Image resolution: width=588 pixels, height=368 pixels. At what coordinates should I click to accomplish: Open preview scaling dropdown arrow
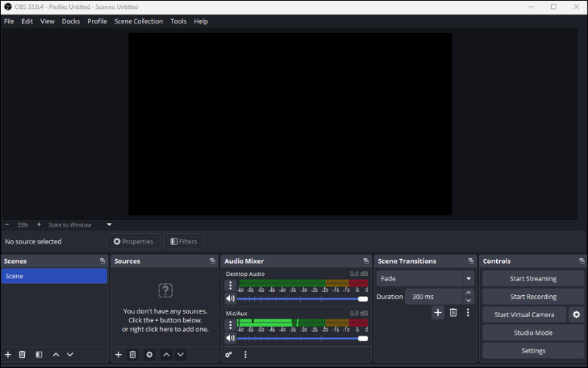click(109, 224)
